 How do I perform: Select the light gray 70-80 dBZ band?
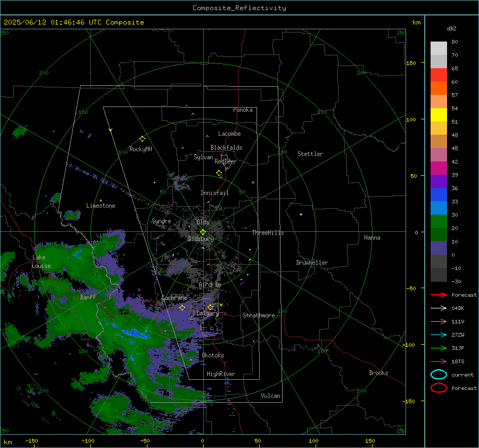point(439,48)
